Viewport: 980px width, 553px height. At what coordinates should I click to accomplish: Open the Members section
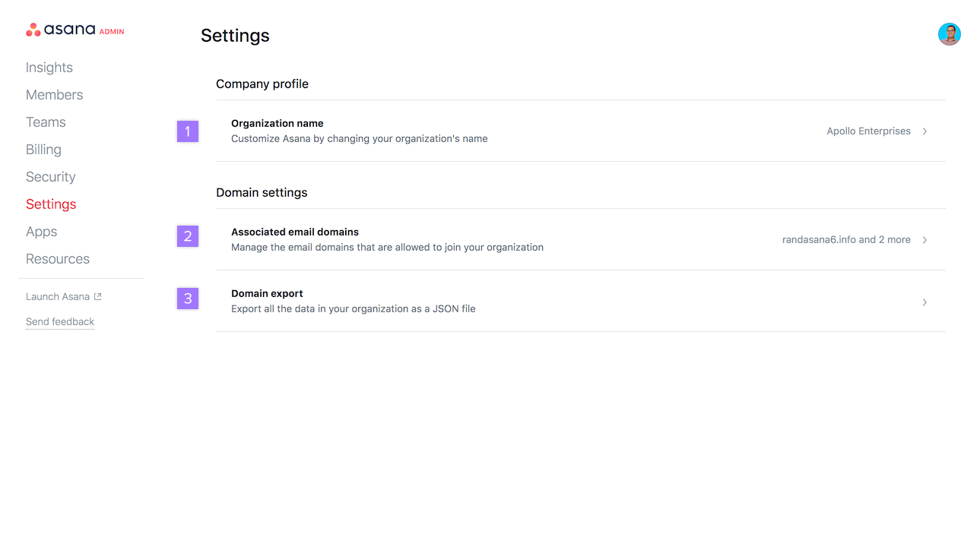tap(55, 95)
